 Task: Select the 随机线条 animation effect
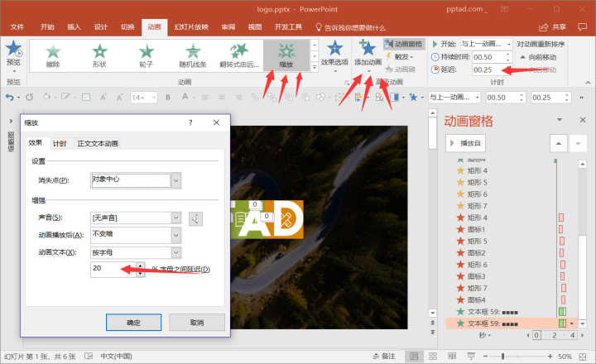[193, 55]
